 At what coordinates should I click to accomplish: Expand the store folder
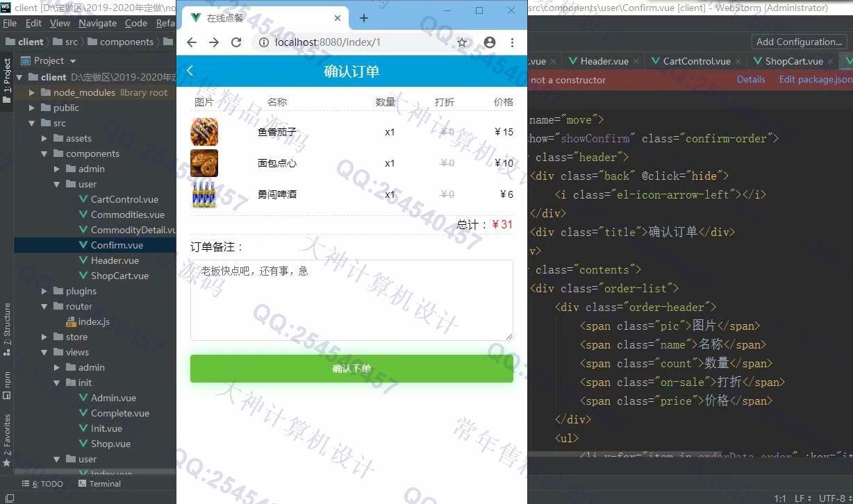(x=44, y=337)
